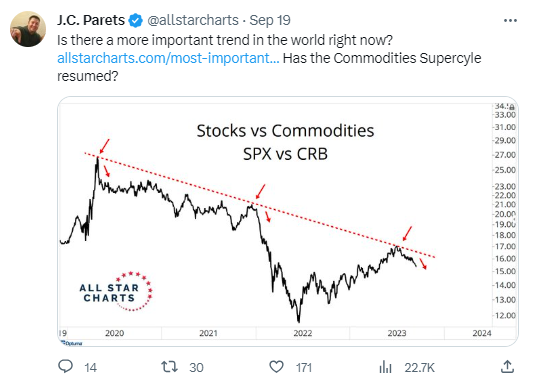The height and width of the screenshot is (387, 534).
Task: Click the small lock icon on chart axis
Action: click(x=513, y=107)
